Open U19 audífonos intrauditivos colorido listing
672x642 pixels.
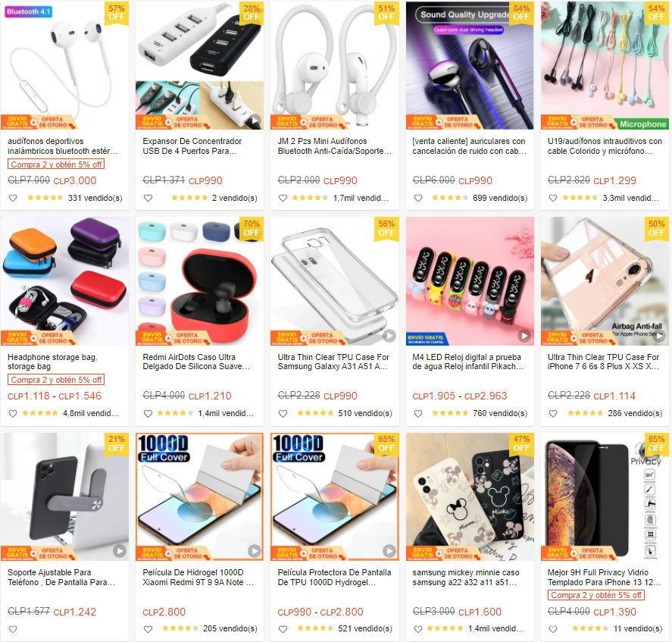pyautogui.click(x=605, y=146)
